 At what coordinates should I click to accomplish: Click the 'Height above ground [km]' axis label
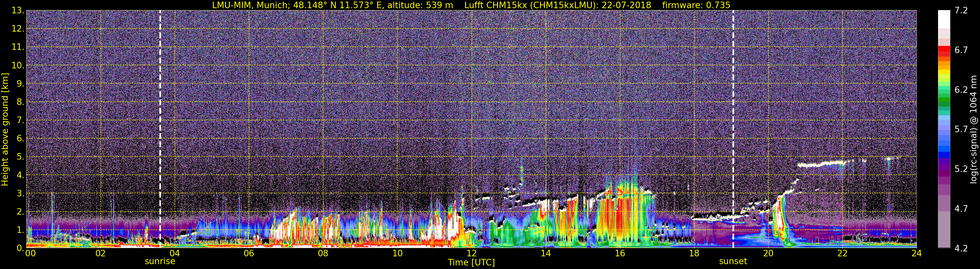pyautogui.click(x=5, y=129)
